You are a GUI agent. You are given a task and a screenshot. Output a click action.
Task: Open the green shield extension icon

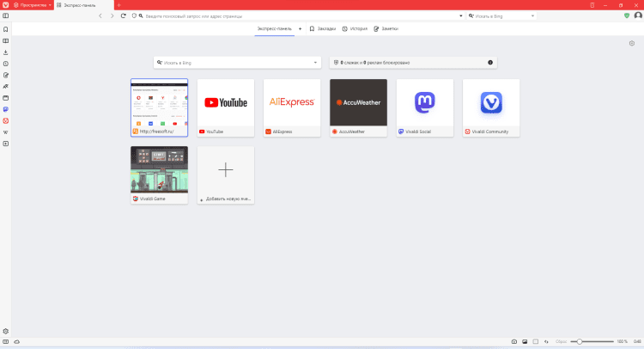coord(626,15)
